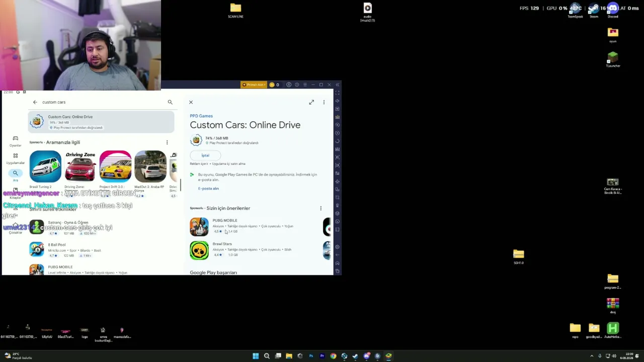
Task: Show hidden system tray icons
Action: coord(592,356)
